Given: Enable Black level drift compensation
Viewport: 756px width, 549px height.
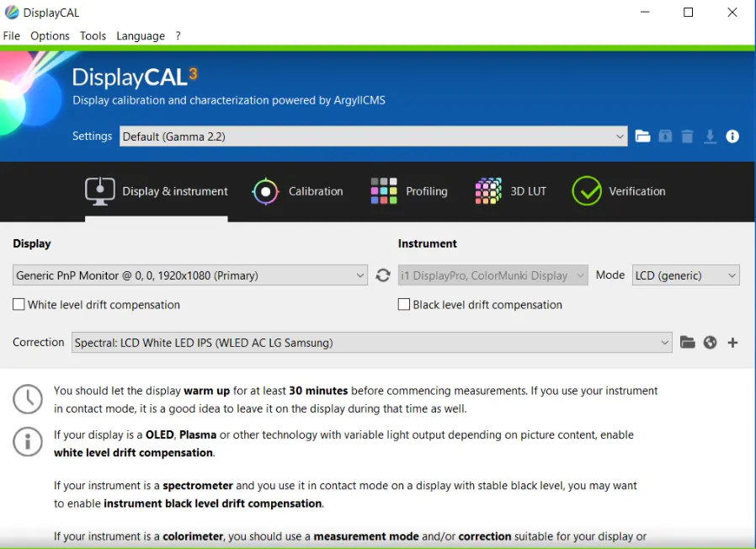Looking at the screenshot, I should [403, 305].
